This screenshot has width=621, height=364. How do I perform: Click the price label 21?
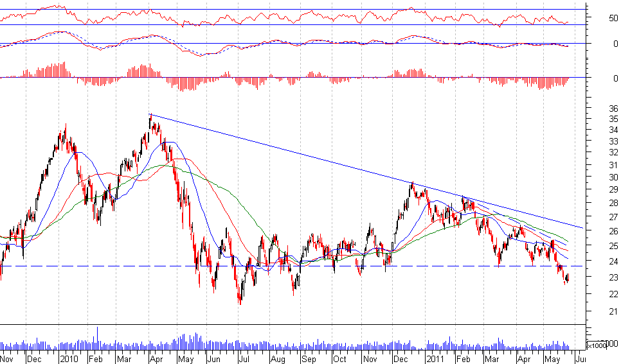(613, 311)
